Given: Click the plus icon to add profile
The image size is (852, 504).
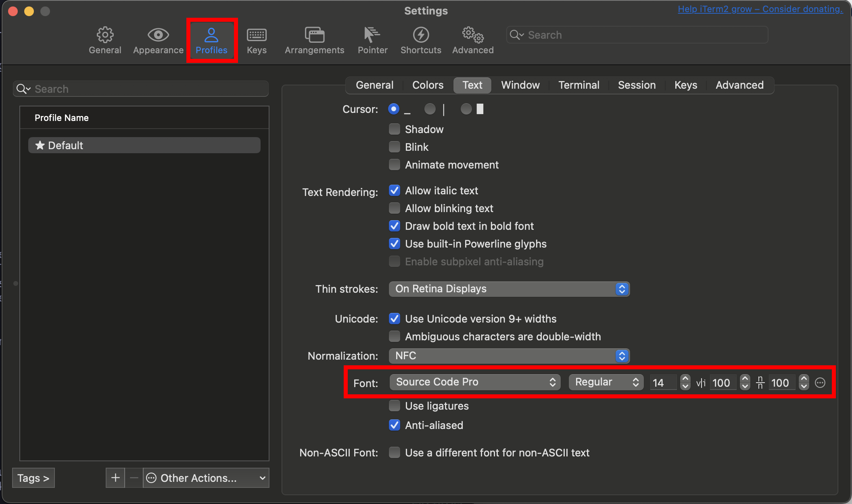Looking at the screenshot, I should pos(115,478).
